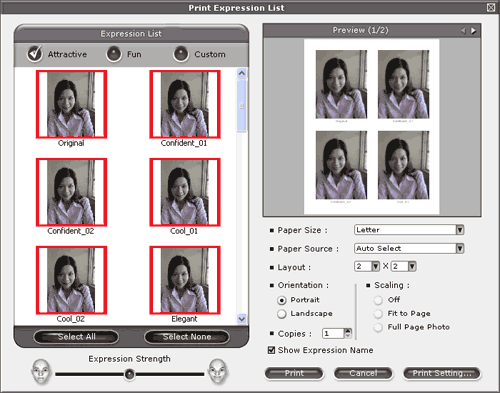Open the Paper Source dropdown
This screenshot has width=500, height=393.
tap(460, 248)
